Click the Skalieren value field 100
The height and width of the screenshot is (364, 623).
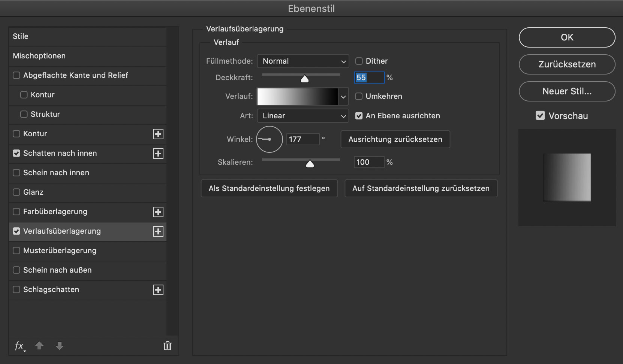[369, 162]
